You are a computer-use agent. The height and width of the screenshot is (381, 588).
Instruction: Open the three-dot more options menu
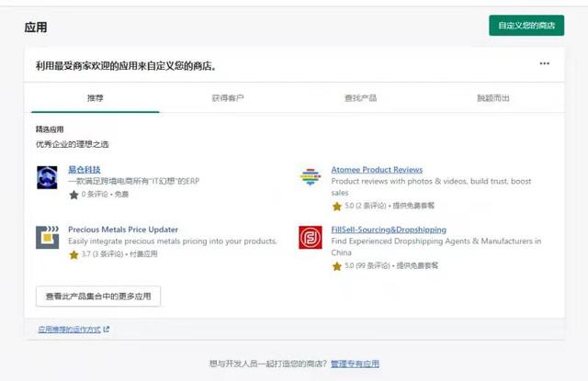point(545,63)
